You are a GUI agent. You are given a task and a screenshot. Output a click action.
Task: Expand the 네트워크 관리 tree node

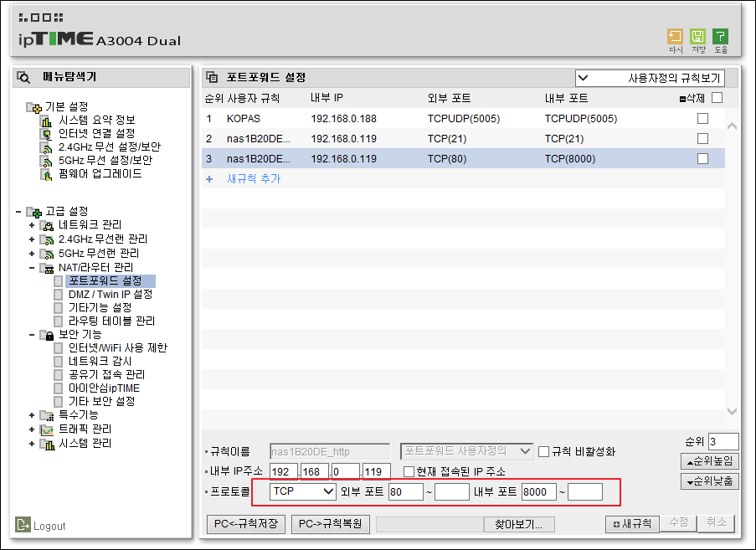[32, 225]
